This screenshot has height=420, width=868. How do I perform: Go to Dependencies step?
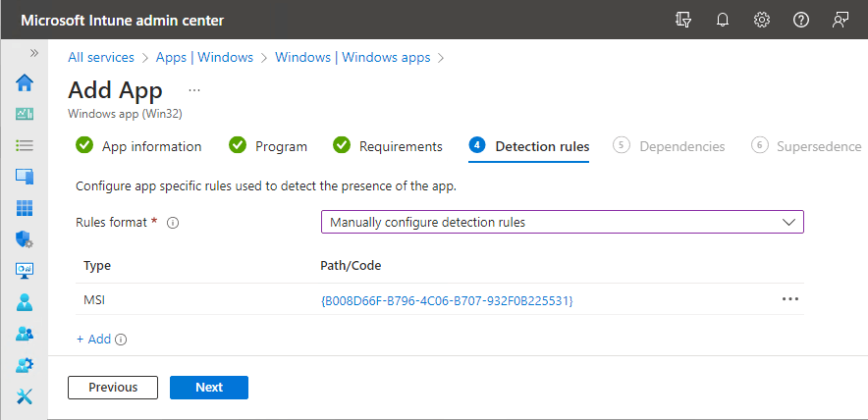click(669, 146)
